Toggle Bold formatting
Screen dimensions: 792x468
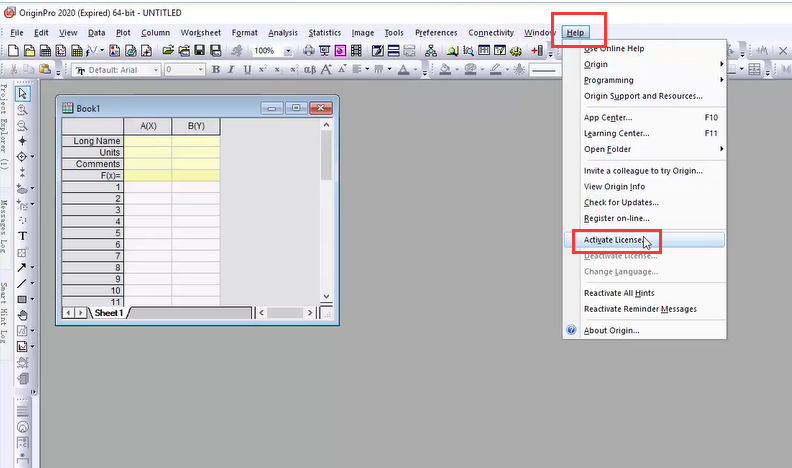(216, 70)
